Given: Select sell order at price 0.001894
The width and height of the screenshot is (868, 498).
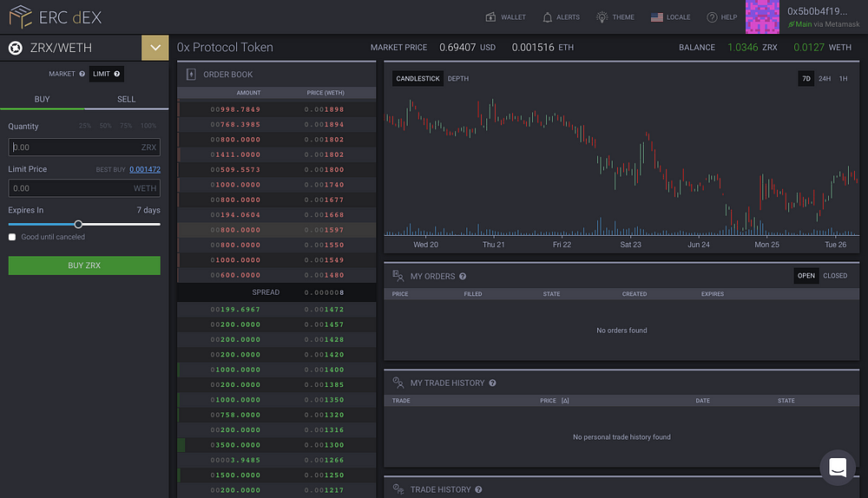Looking at the screenshot, I should (276, 125).
